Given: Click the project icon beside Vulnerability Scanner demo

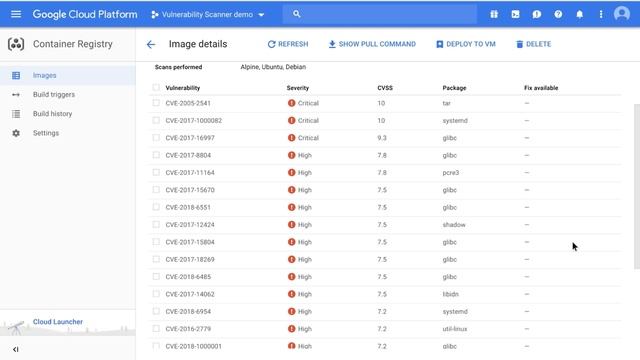Looking at the screenshot, I should pos(155,15).
